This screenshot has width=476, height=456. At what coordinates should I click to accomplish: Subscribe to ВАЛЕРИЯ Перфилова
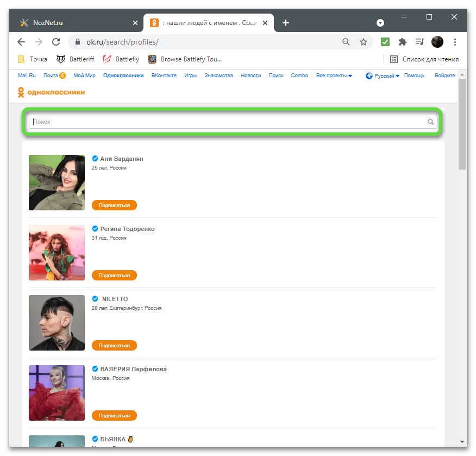(114, 416)
